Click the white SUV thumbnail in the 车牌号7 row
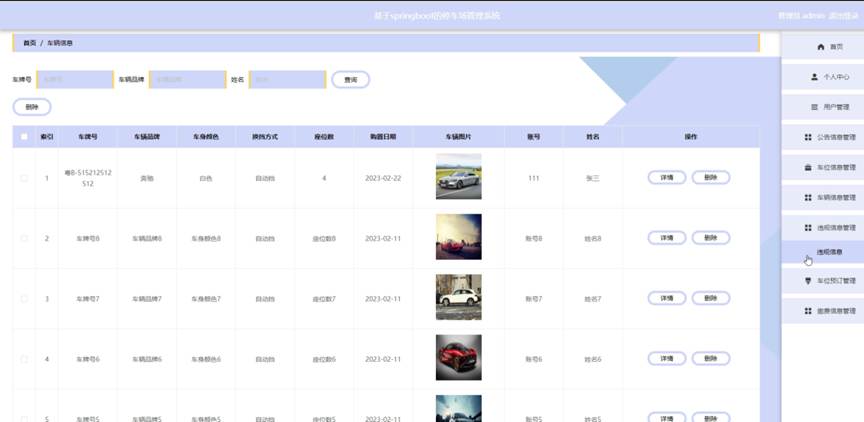The height and width of the screenshot is (422, 864). (x=458, y=297)
